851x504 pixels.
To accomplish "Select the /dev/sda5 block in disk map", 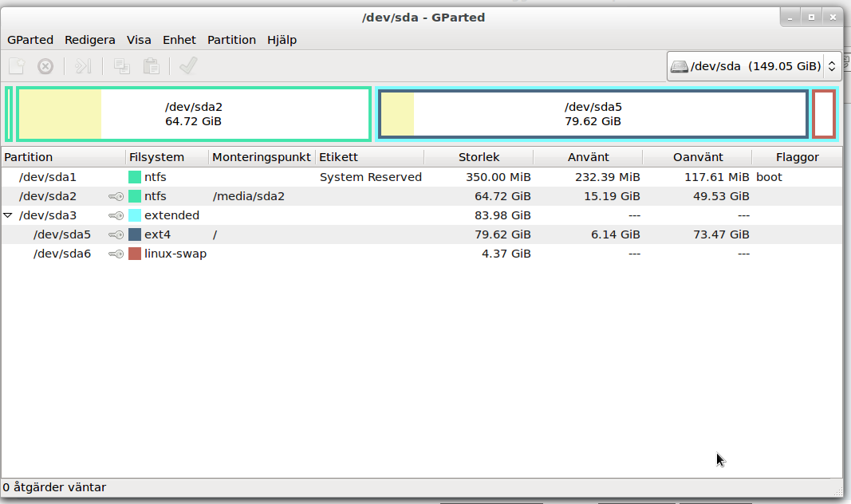I will click(x=593, y=114).
